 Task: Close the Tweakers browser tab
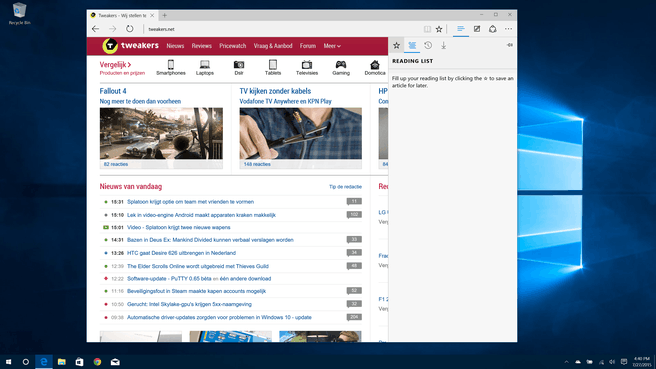[152, 15]
